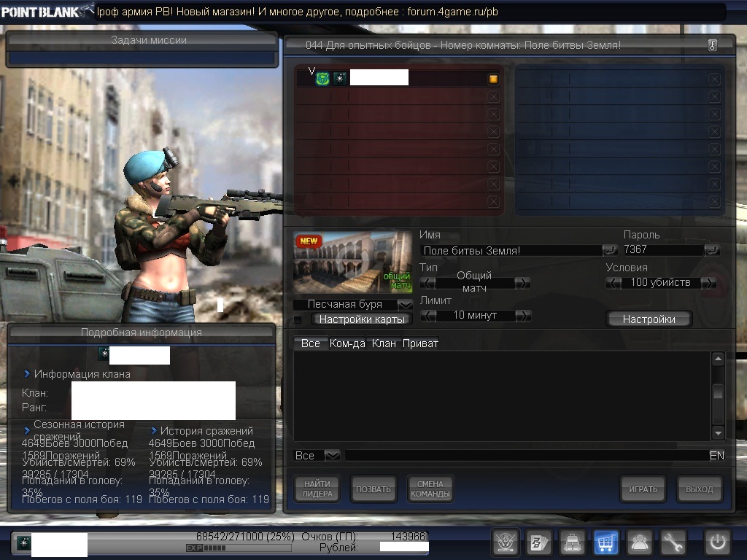Switch to the Приват chat tab
The image size is (747, 560).
coord(420,343)
